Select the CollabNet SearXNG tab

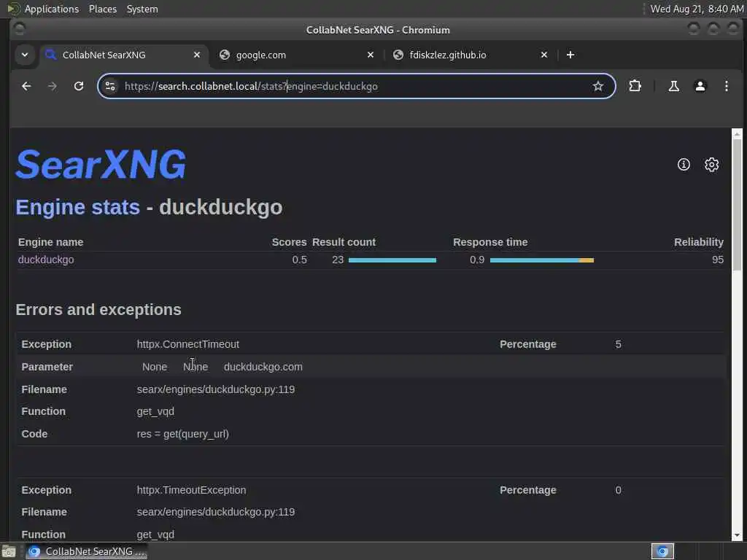click(x=124, y=55)
